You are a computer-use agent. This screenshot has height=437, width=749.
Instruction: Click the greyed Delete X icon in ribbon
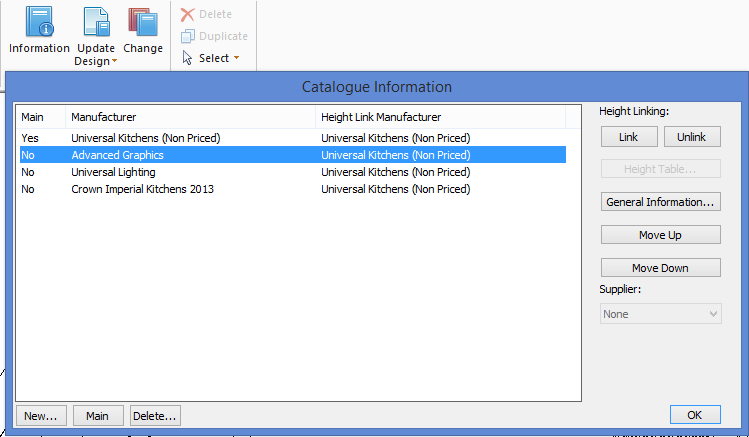187,14
